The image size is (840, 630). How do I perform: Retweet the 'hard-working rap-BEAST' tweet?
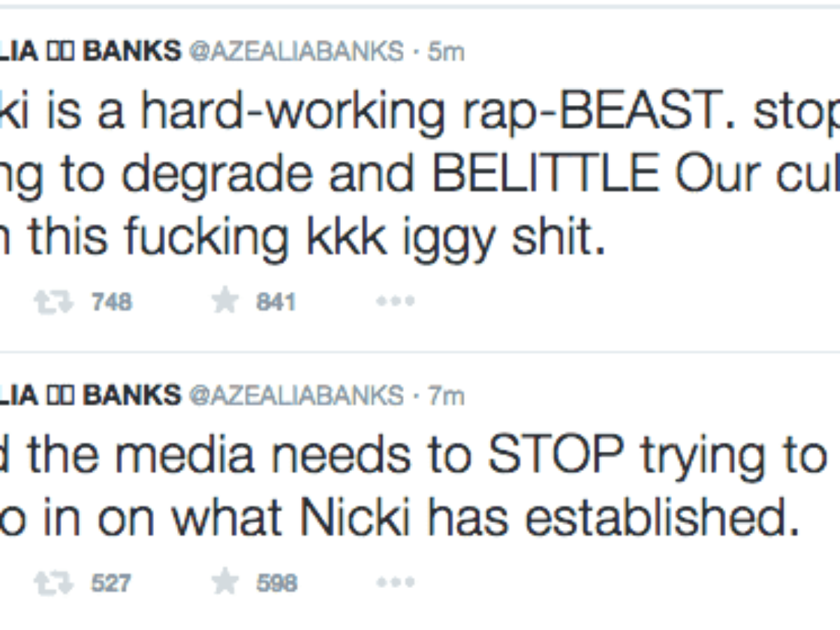[54, 302]
